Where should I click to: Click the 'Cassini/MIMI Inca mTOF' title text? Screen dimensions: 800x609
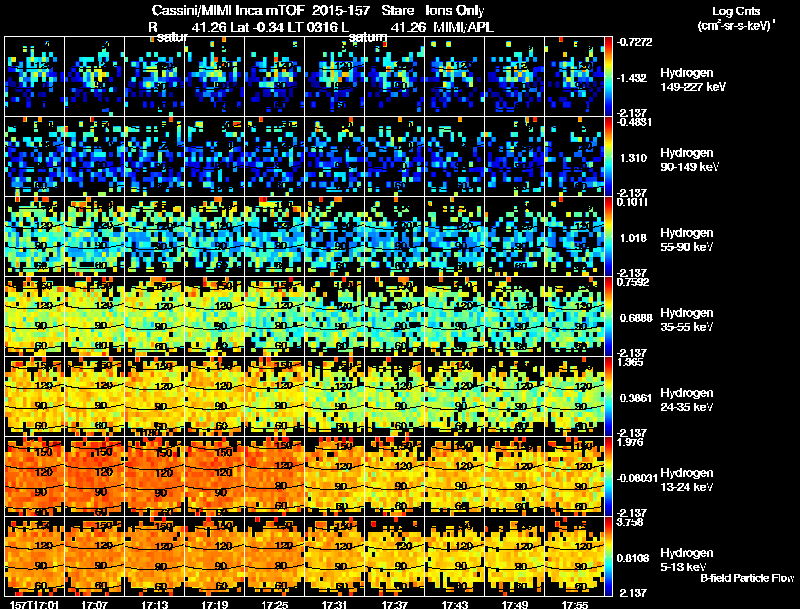click(228, 10)
